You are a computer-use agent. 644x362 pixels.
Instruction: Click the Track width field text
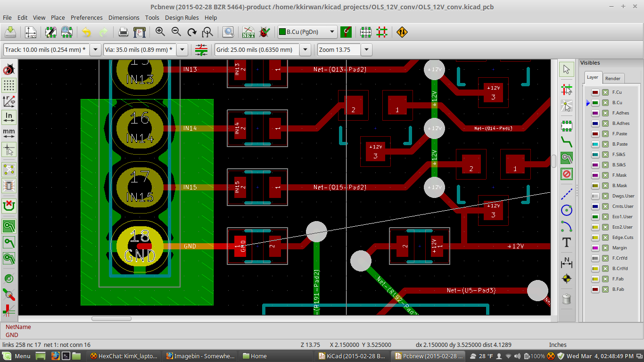46,49
